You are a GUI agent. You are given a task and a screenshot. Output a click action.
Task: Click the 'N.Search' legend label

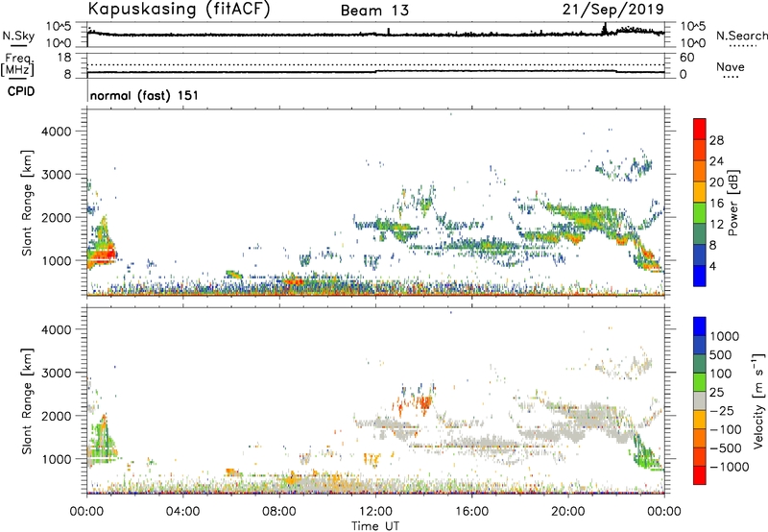741,36
